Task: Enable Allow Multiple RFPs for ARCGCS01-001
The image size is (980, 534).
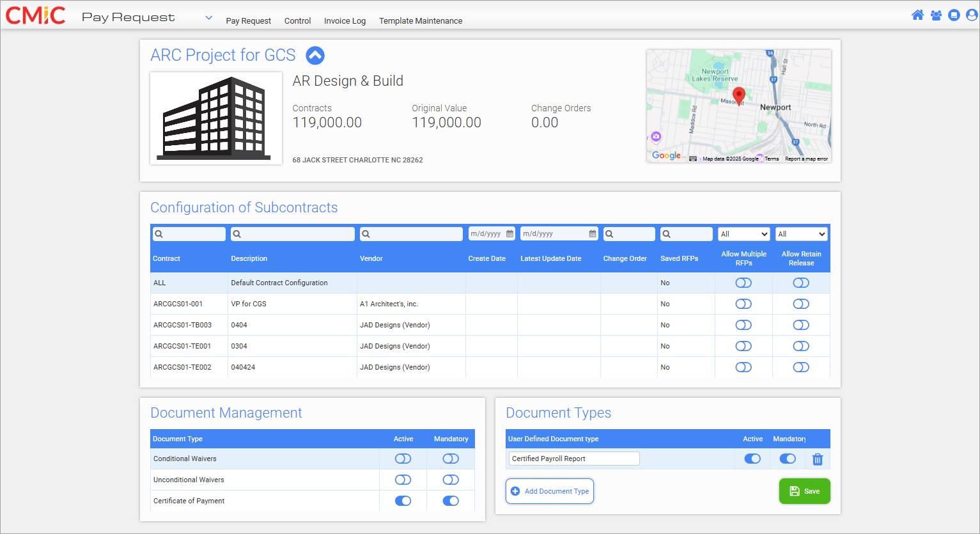Action: [743, 304]
